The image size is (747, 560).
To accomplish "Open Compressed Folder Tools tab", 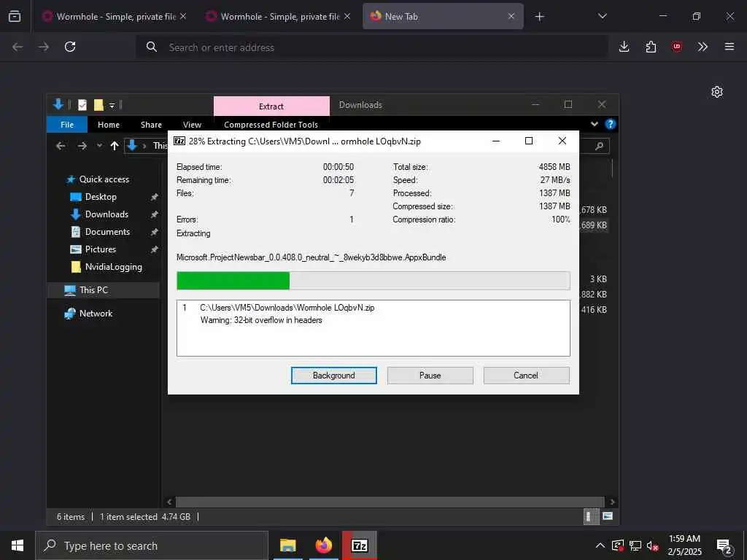I will tap(271, 124).
